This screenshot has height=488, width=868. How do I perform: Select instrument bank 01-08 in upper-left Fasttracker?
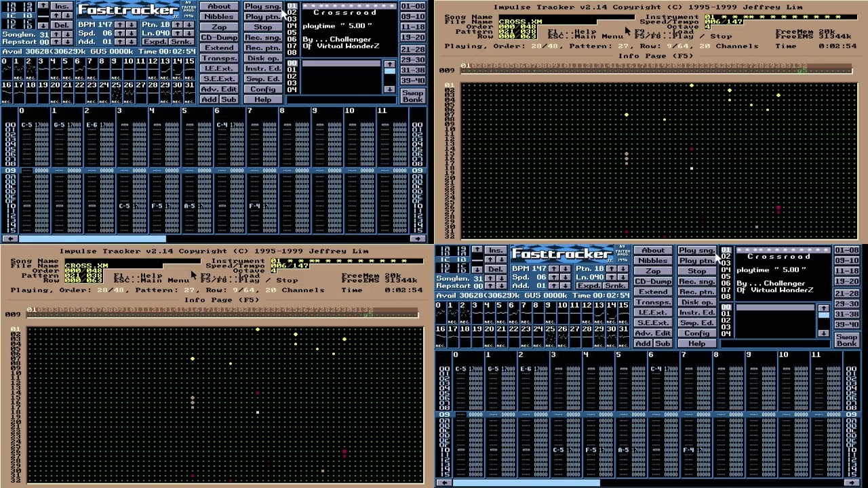[413, 6]
